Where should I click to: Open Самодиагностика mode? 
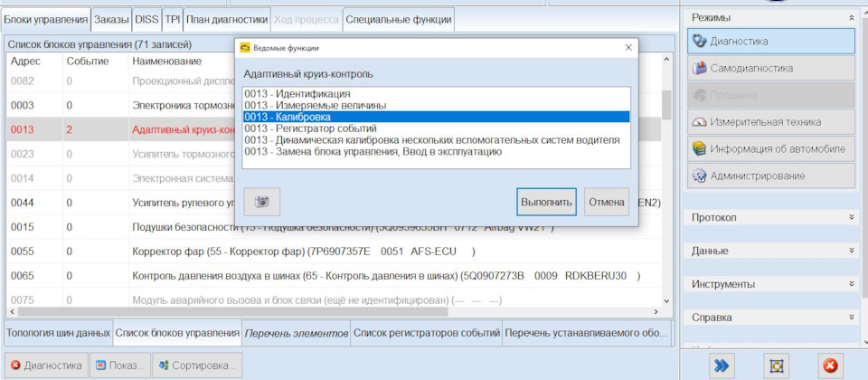click(x=771, y=68)
